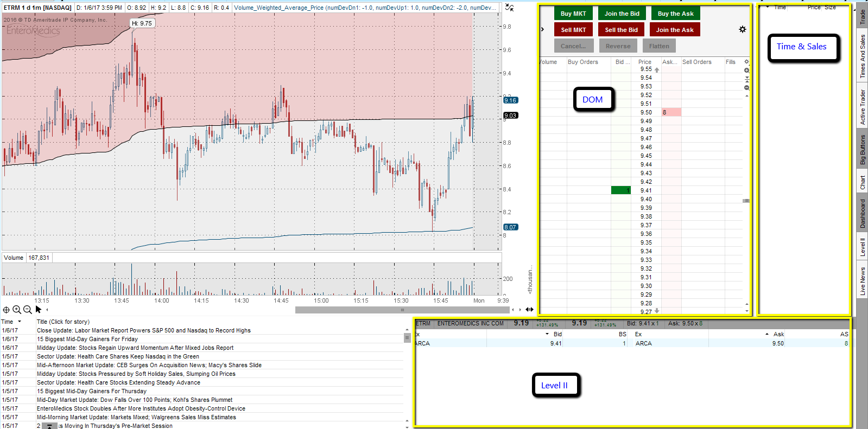
Task: Switch to the Chart side tab
Action: tap(862, 182)
